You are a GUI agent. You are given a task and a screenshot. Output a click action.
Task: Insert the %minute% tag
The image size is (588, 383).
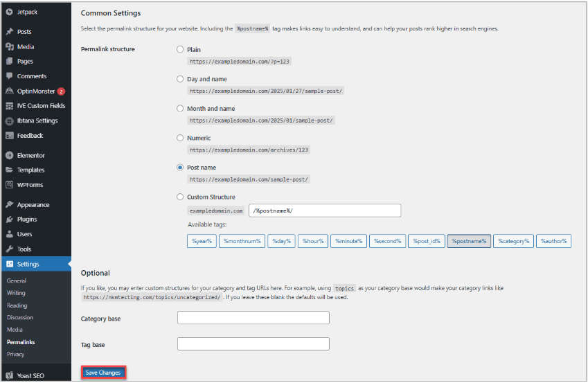coord(349,241)
